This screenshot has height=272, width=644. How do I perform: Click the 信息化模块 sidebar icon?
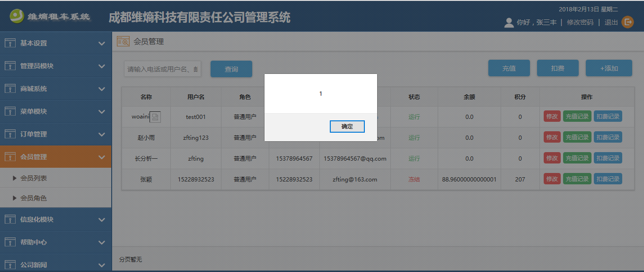pos(10,219)
